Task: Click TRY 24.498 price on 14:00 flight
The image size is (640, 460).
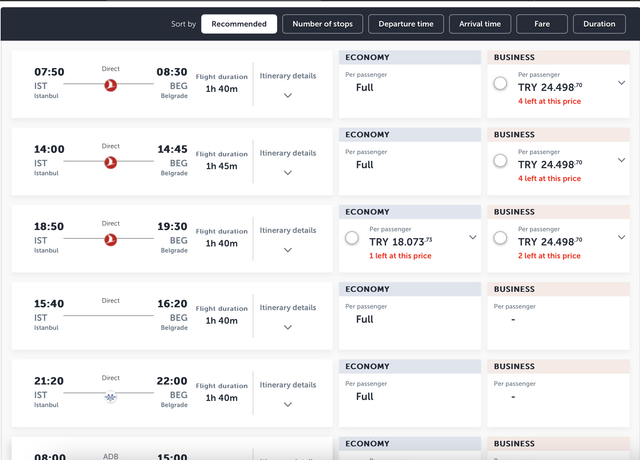Action: tap(550, 164)
